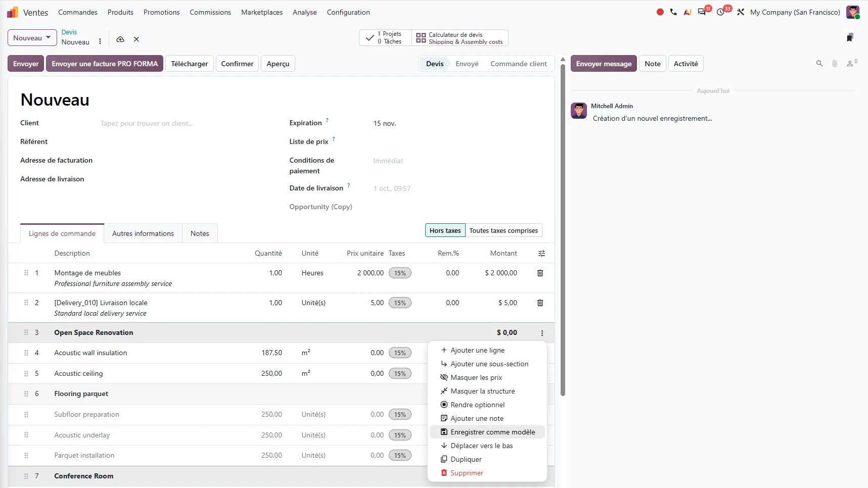Open the company switcher My Company (San Francisco)

pos(795,12)
